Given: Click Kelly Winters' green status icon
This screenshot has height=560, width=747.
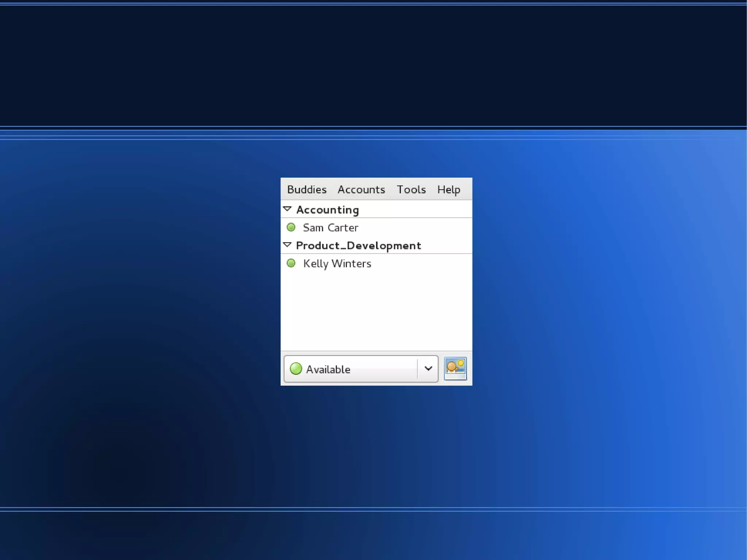Looking at the screenshot, I should click(x=291, y=263).
